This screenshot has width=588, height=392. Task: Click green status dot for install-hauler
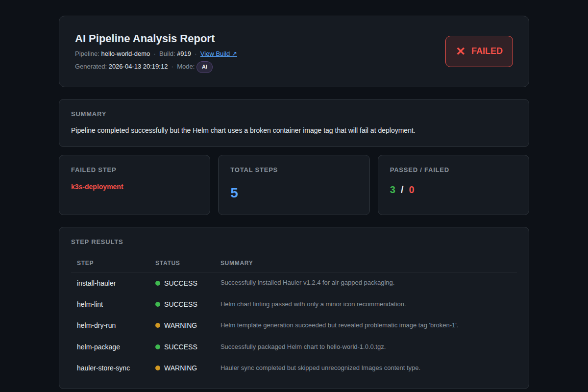tap(158, 283)
